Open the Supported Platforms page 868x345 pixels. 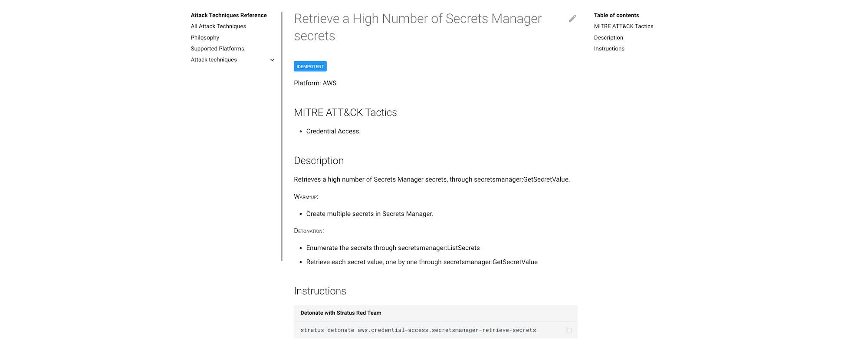[217, 48]
